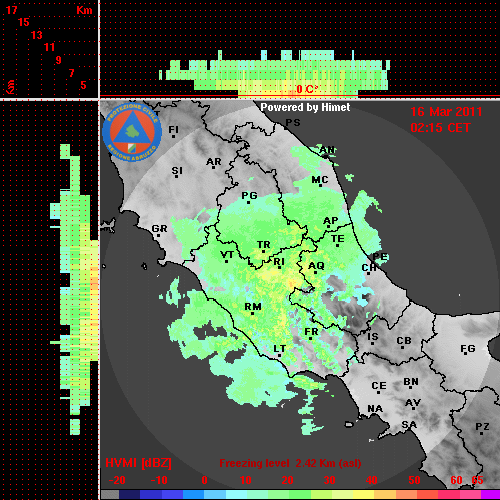Click the AN city label

tap(327, 150)
